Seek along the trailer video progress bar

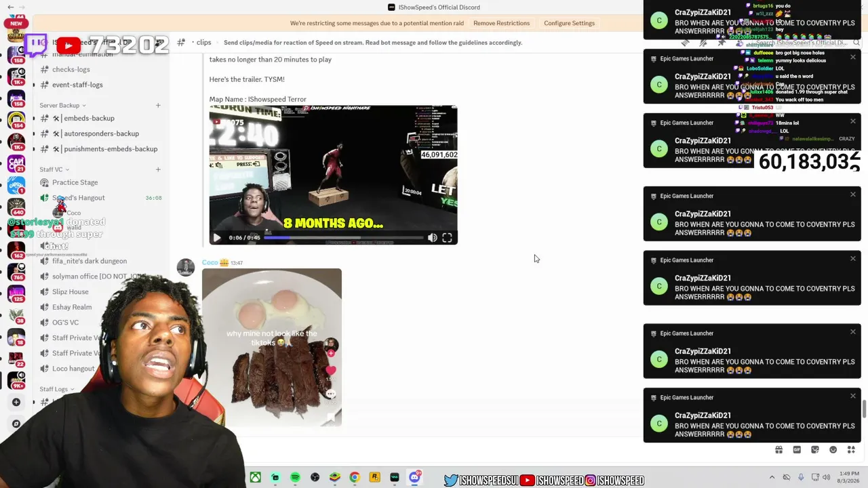point(343,238)
